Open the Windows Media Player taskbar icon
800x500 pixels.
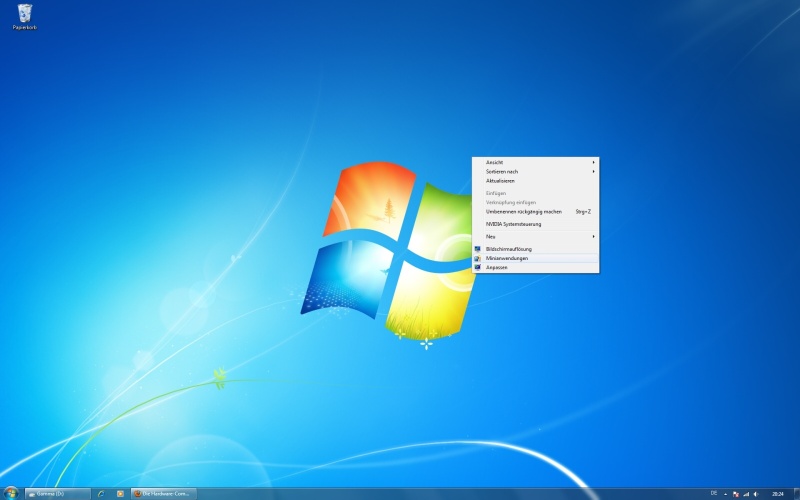[120, 494]
